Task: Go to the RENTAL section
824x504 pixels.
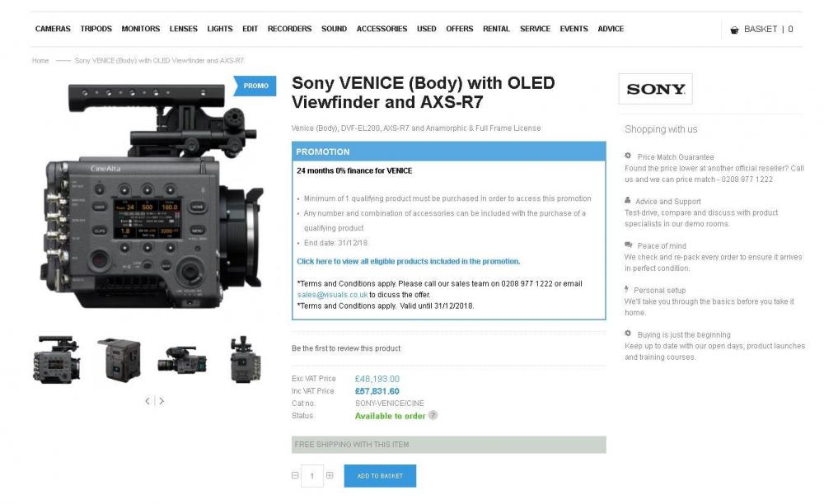Action: (x=496, y=29)
